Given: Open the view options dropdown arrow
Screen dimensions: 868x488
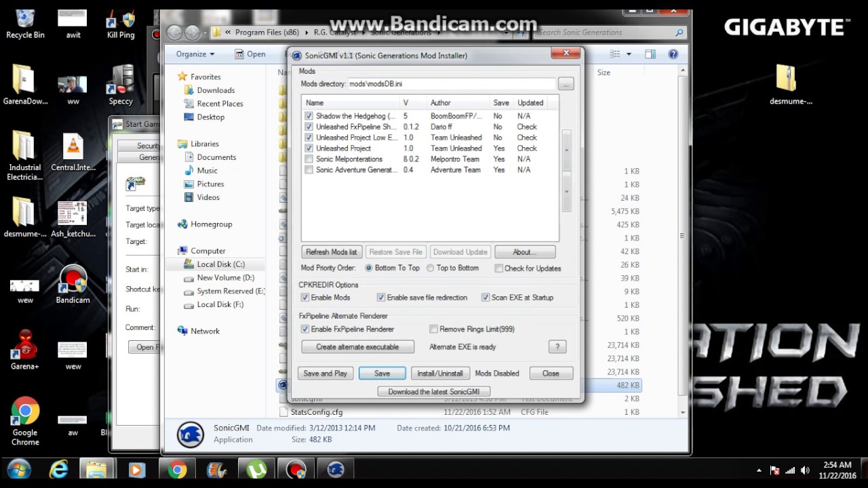Looking at the screenshot, I should pyautogui.click(x=629, y=54).
